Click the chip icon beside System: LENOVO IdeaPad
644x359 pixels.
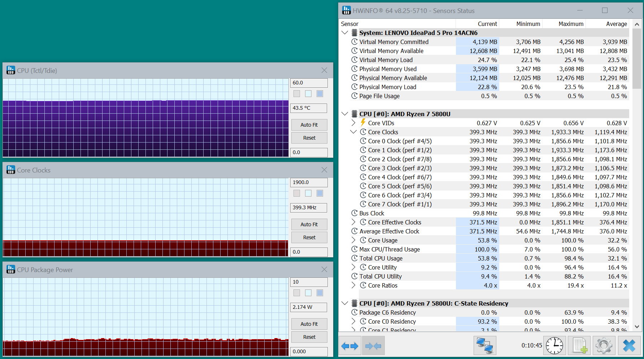click(x=354, y=32)
